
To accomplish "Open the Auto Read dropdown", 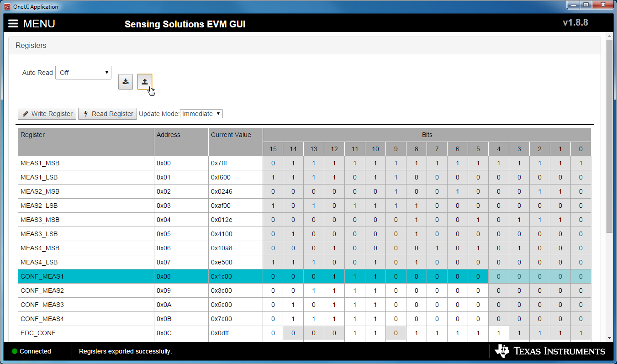I will tap(83, 72).
